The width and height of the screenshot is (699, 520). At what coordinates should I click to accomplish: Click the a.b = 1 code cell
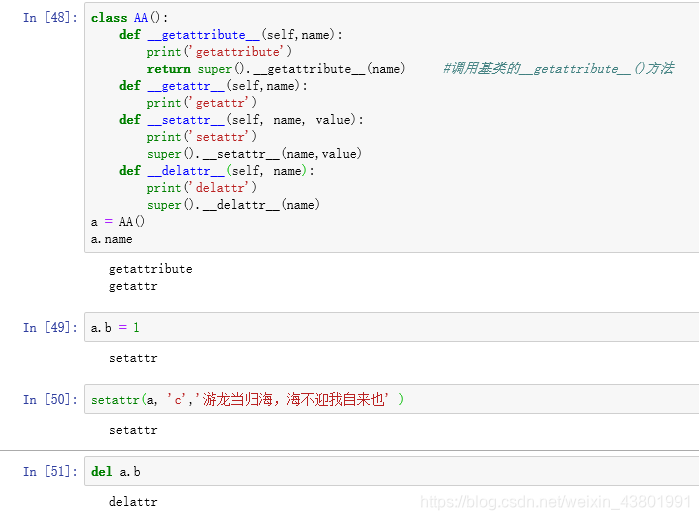(x=391, y=327)
